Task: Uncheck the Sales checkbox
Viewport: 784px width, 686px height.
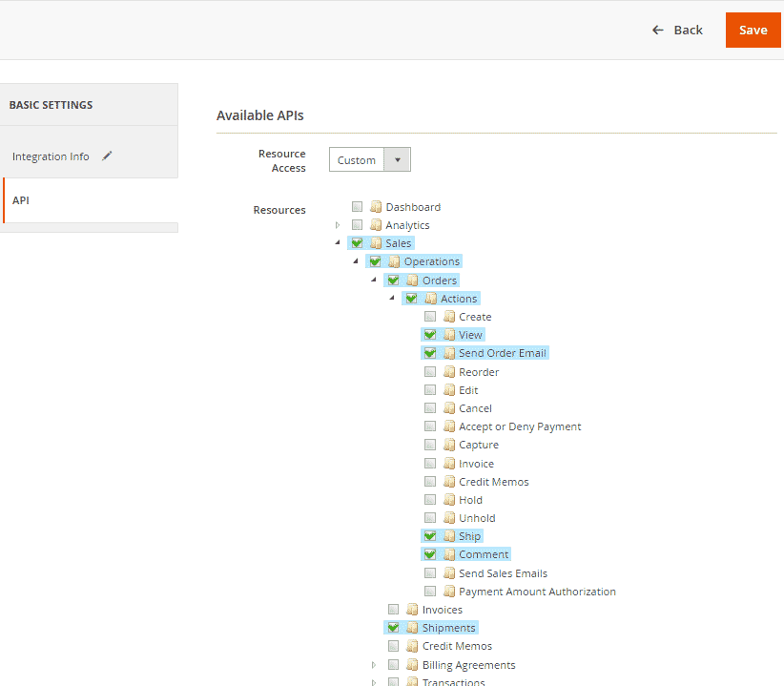Action: [x=357, y=243]
